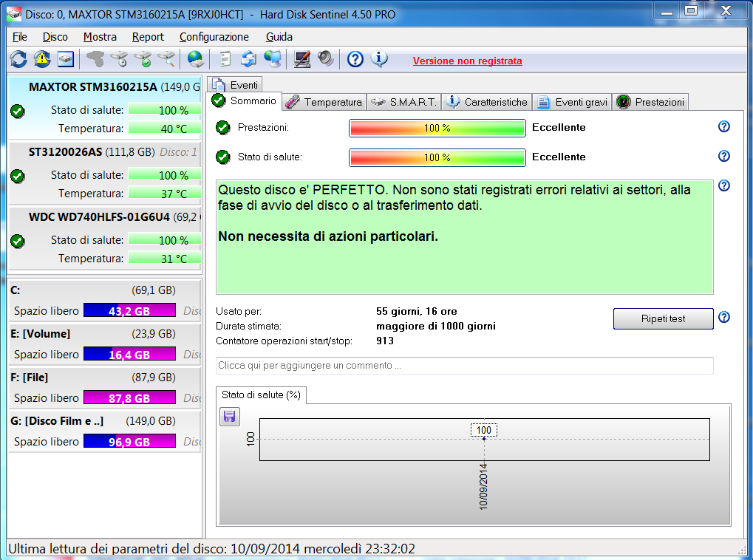The width and height of the screenshot is (753, 560).
Task: Click the C: drive free space bar
Action: pos(129,311)
